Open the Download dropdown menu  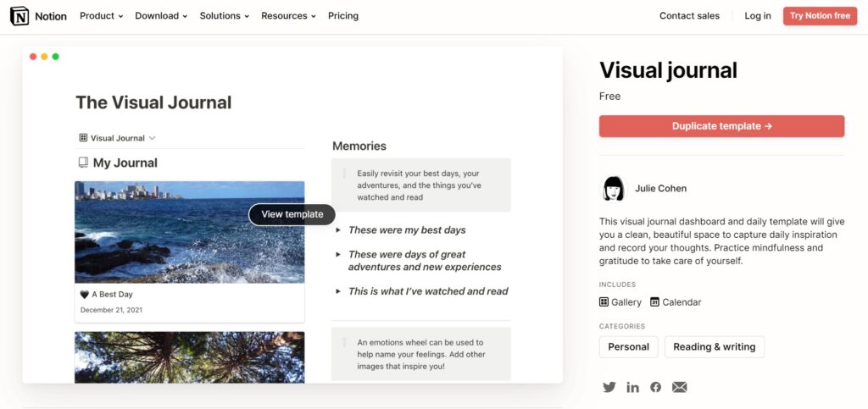tap(161, 16)
